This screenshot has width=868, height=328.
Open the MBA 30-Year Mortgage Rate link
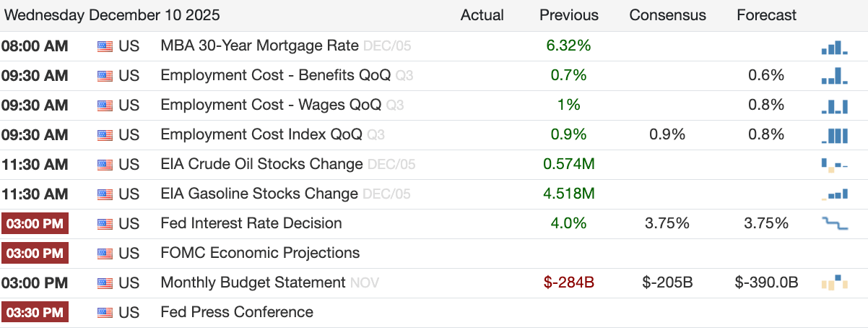259,46
